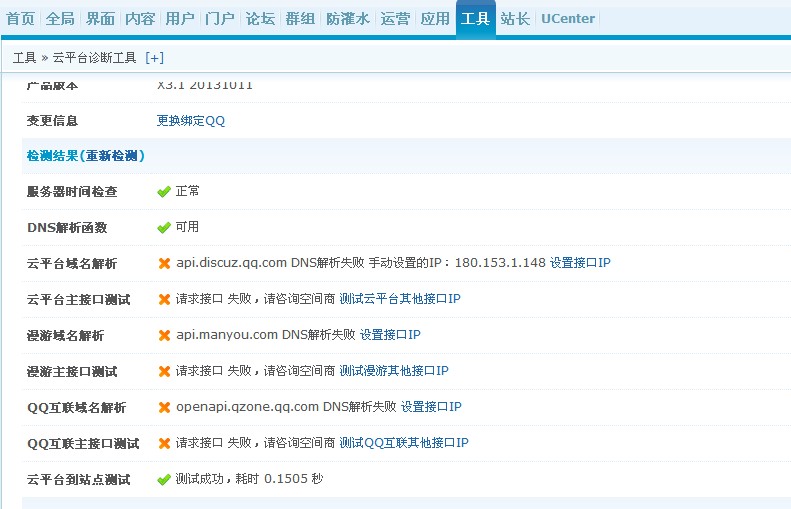The image size is (791, 509).
Task: Open the 首页 tab
Action: pos(20,19)
